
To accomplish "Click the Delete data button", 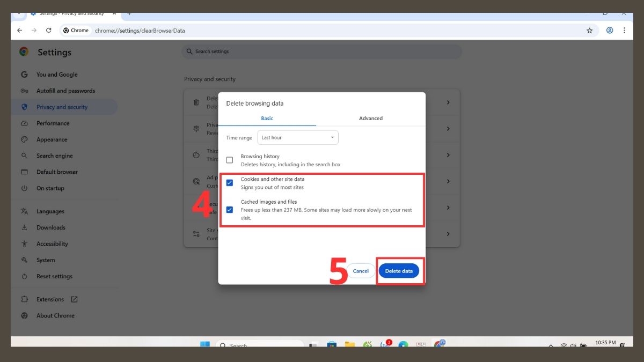I will (399, 271).
